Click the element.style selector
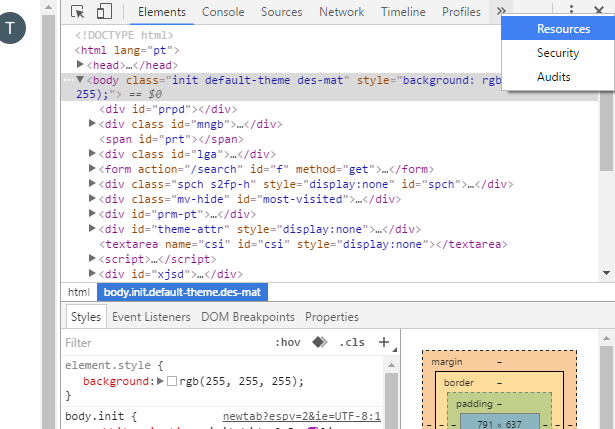 (x=108, y=365)
